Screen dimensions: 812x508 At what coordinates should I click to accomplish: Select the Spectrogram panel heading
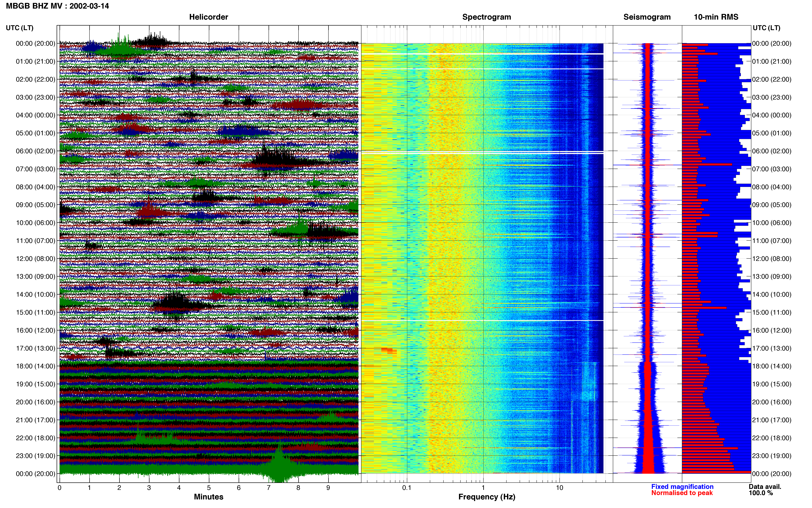[x=487, y=17]
